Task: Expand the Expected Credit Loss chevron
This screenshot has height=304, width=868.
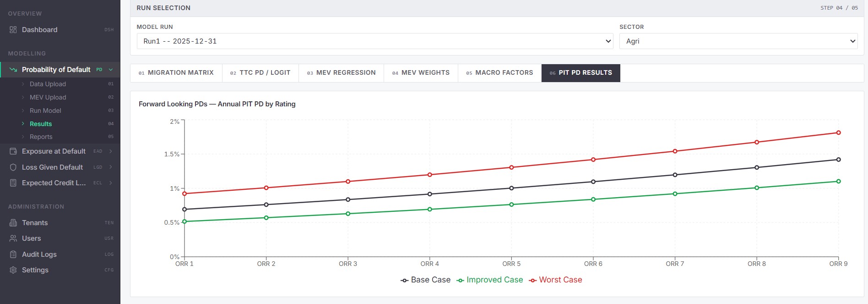Action: pos(111,183)
